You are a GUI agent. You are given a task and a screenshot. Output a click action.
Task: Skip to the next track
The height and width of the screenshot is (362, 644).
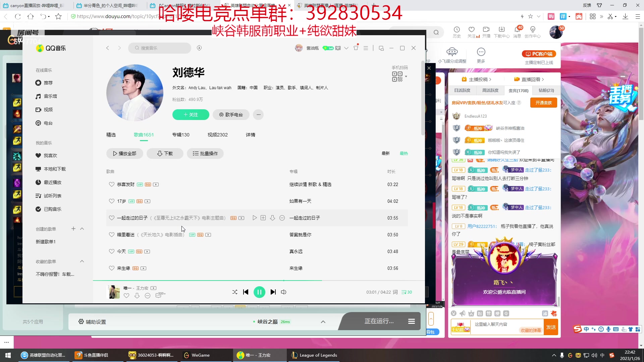tap(273, 292)
